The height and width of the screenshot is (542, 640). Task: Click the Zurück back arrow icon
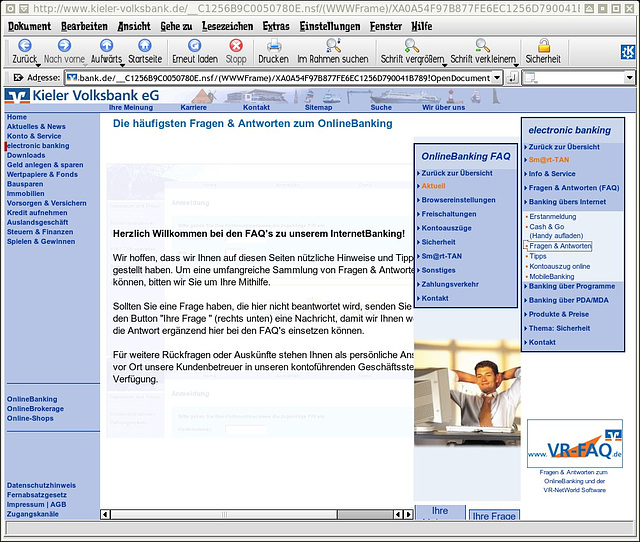click(x=24, y=46)
